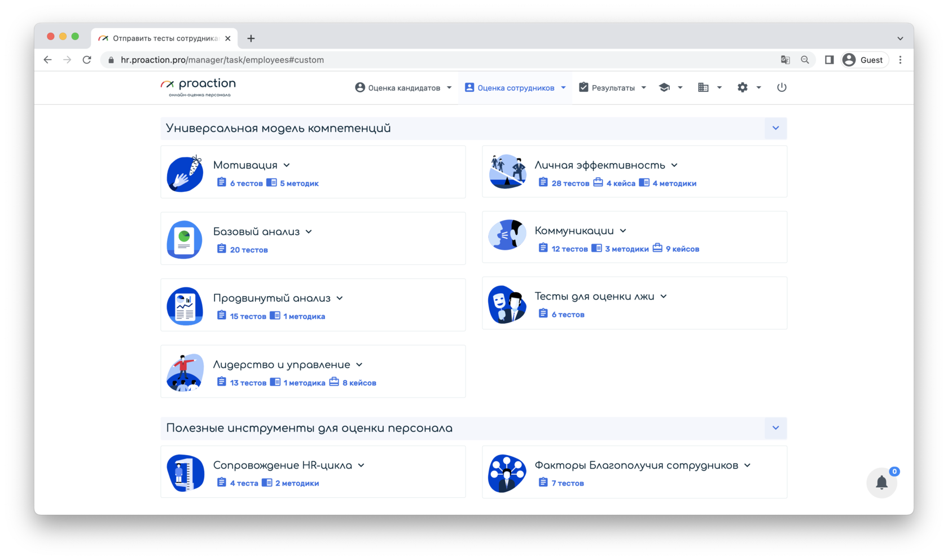Viewport: 948px width, 560px height.
Task: Click the browser address bar URL
Action: 222,60
